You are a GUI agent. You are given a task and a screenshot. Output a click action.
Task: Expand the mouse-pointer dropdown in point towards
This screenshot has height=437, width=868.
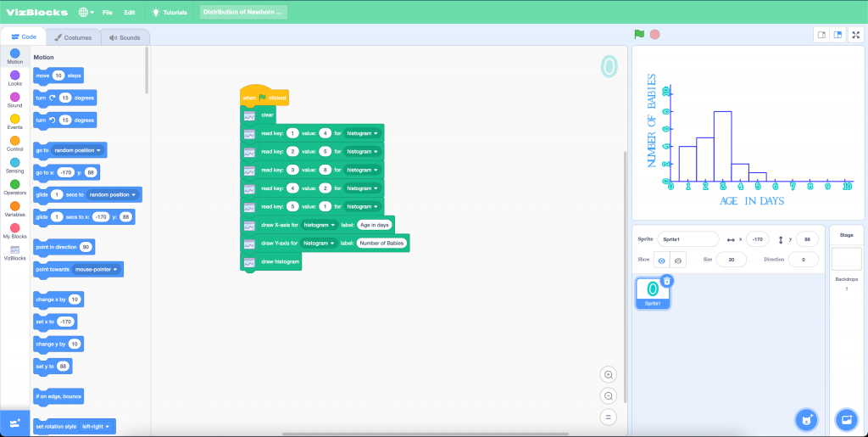click(x=97, y=269)
